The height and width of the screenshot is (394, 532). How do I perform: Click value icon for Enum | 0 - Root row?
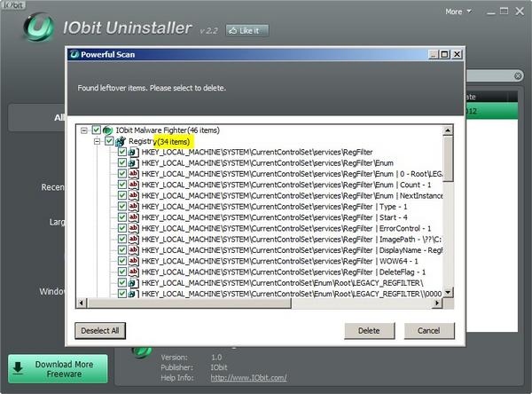(133, 174)
